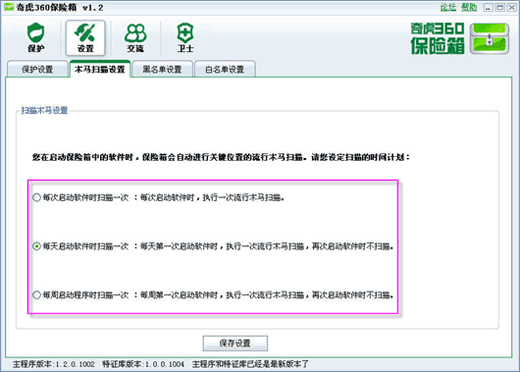520x372 pixels.
Task: Click the 奇虎360保险箱 safe box logo
Action: [460, 38]
